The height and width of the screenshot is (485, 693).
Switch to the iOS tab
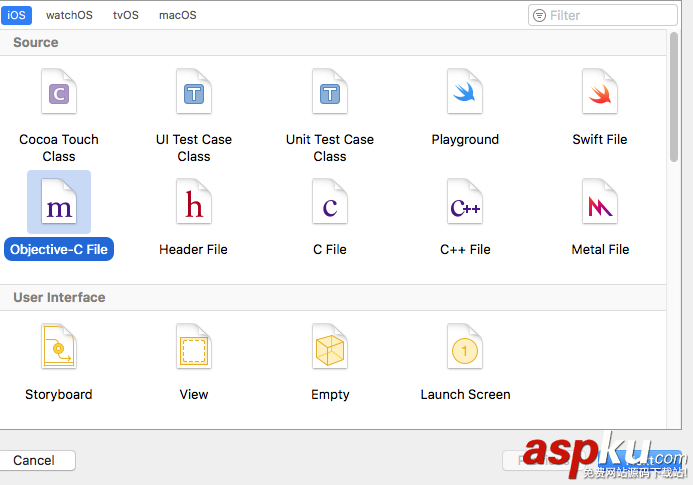(16, 15)
